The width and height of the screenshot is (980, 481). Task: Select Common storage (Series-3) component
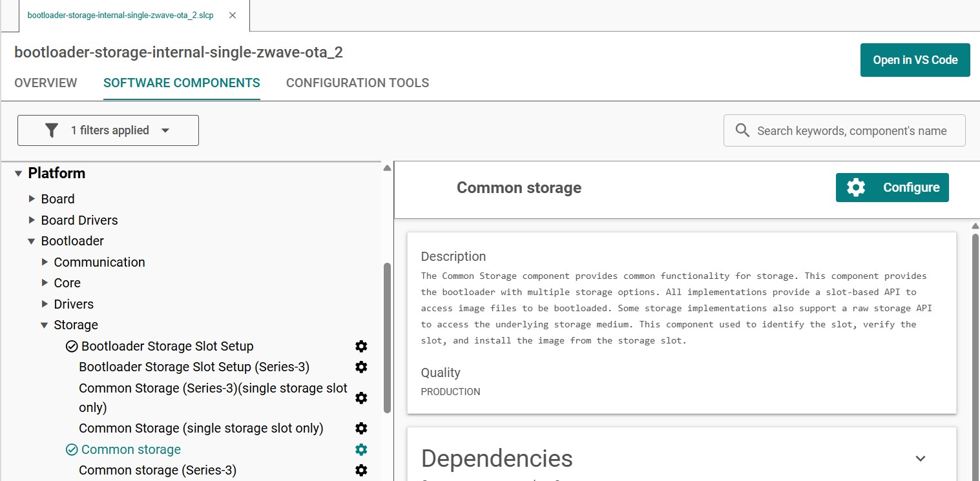[158, 470]
